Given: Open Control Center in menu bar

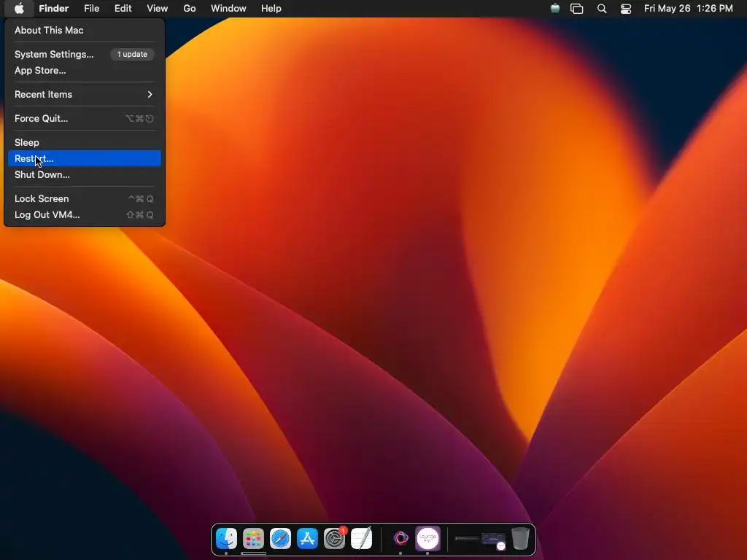Looking at the screenshot, I should pos(625,9).
